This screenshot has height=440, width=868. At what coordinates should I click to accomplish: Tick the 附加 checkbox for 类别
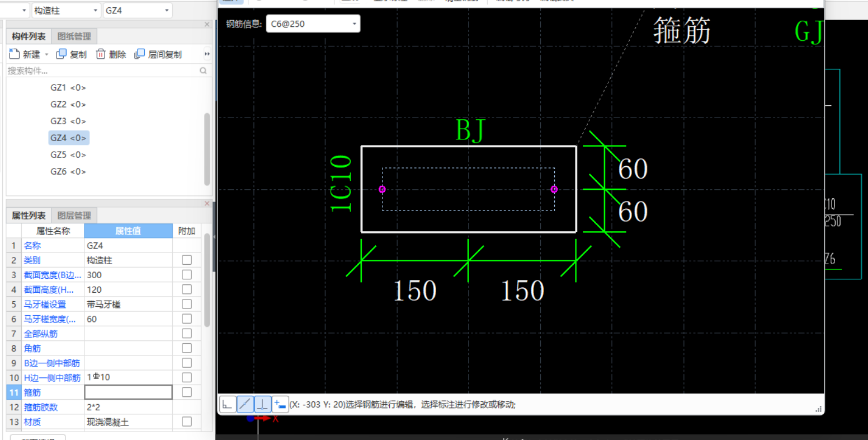point(187,260)
